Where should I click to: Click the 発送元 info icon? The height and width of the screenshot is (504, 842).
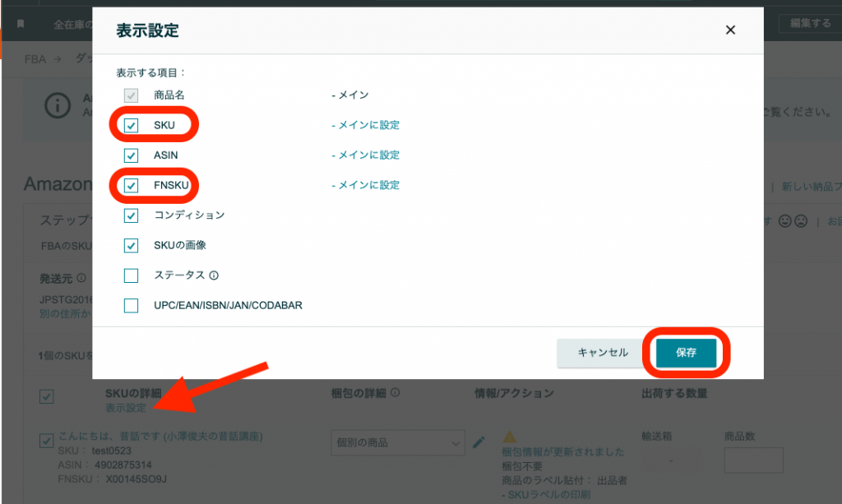point(81,278)
